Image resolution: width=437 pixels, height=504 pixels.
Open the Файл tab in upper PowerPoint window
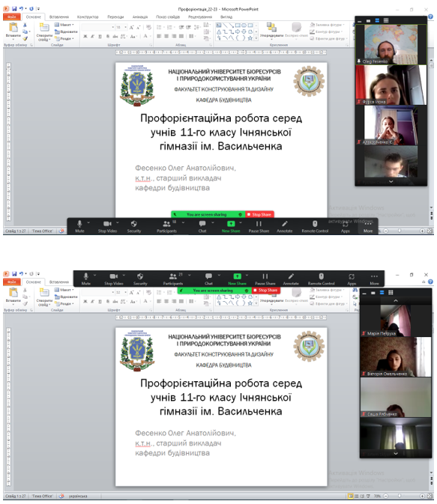11,16
